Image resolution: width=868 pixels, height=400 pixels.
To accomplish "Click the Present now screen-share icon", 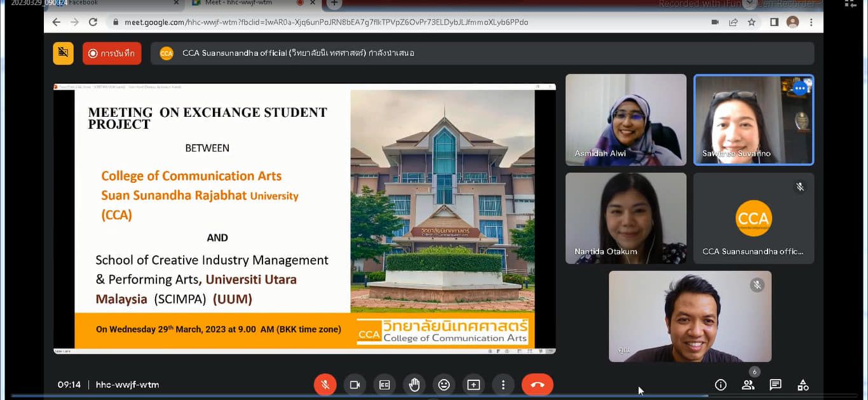I will point(473,385).
